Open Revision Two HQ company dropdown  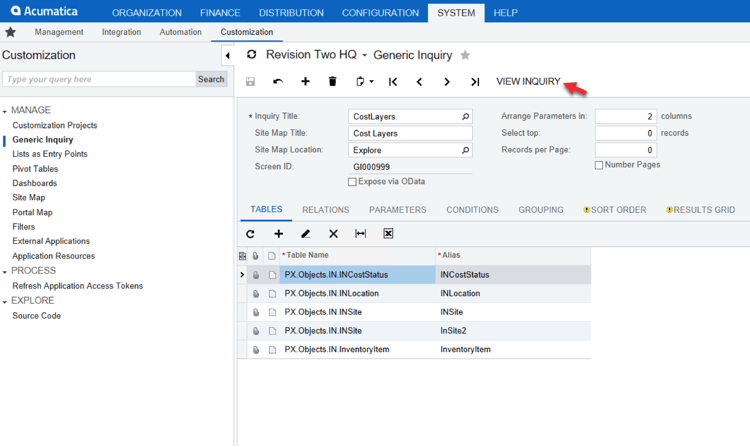(x=364, y=55)
